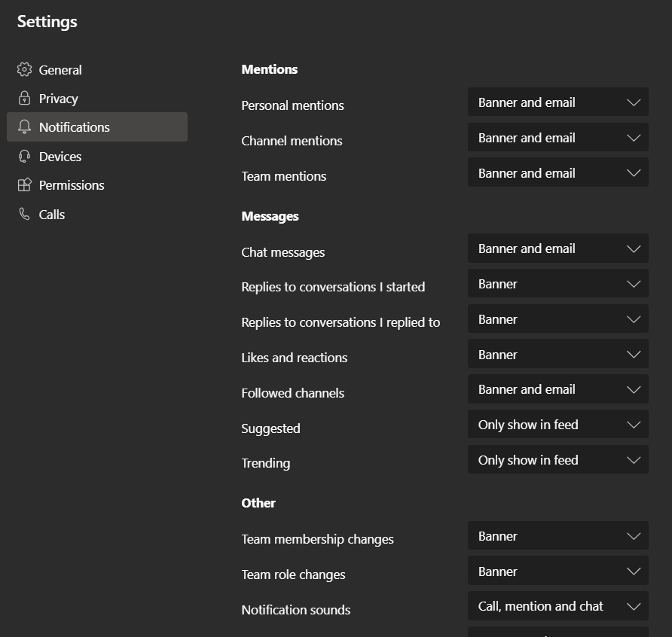Open the Chat messages dropdown
The image size is (672, 637).
(557, 248)
